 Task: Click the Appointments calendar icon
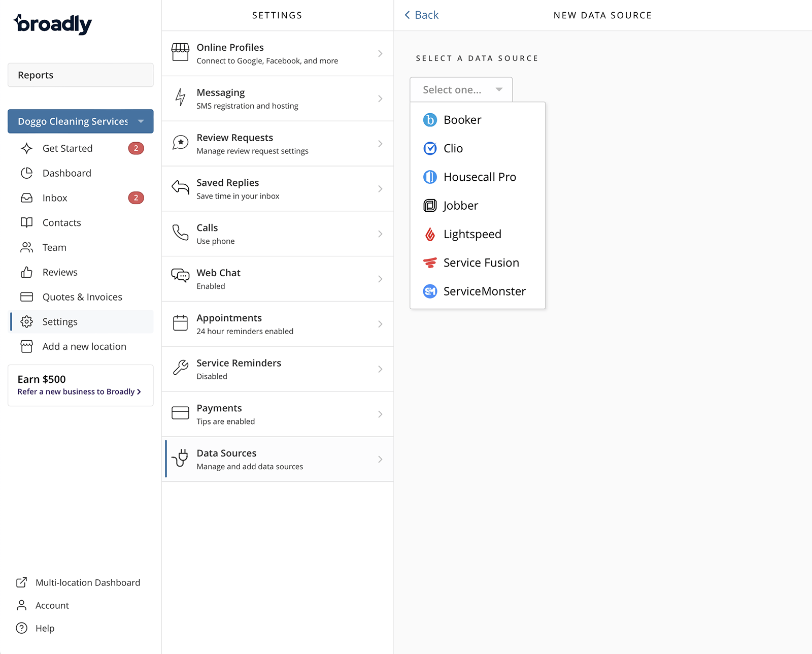(x=180, y=323)
